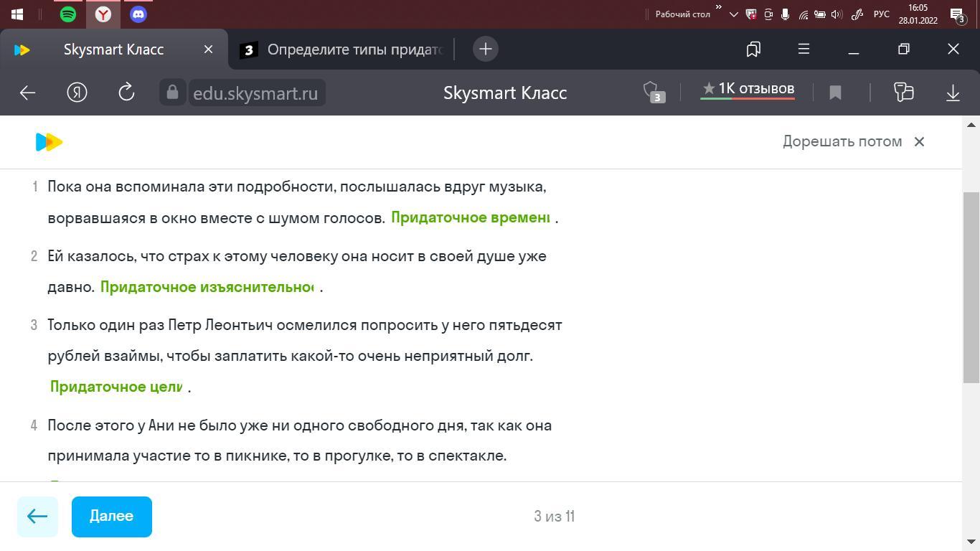Expand the Рабочий стол toolbar chevron
The height and width of the screenshot is (551, 980).
point(718,7)
